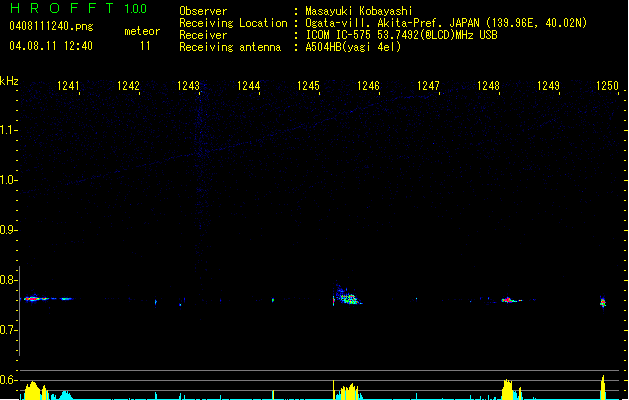Click the 1245 time marker

click(308, 86)
